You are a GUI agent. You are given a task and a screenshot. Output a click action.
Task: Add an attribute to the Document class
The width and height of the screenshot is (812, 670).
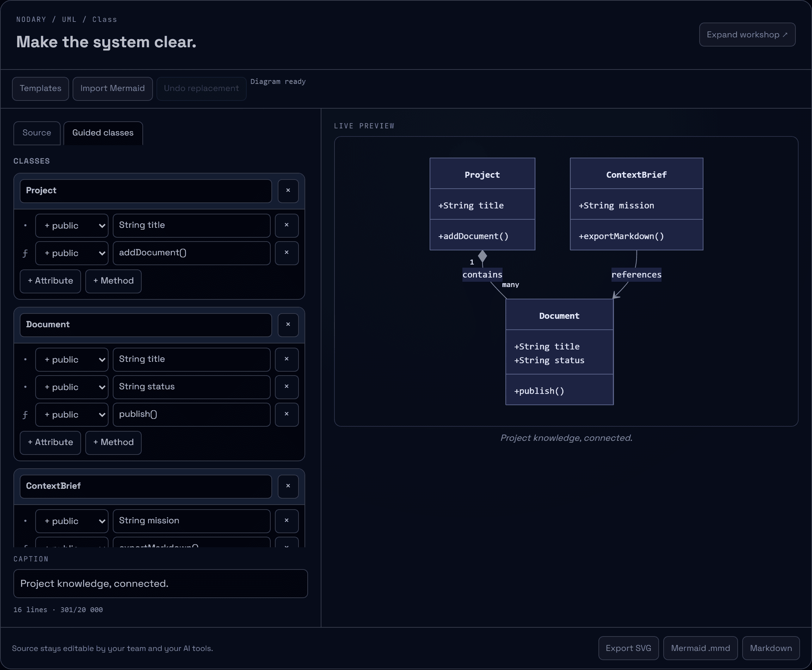[50, 442]
